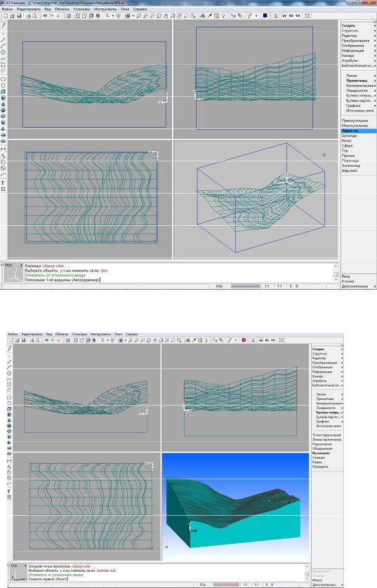Open the blue current-color swatch in the toolbar

265,15
